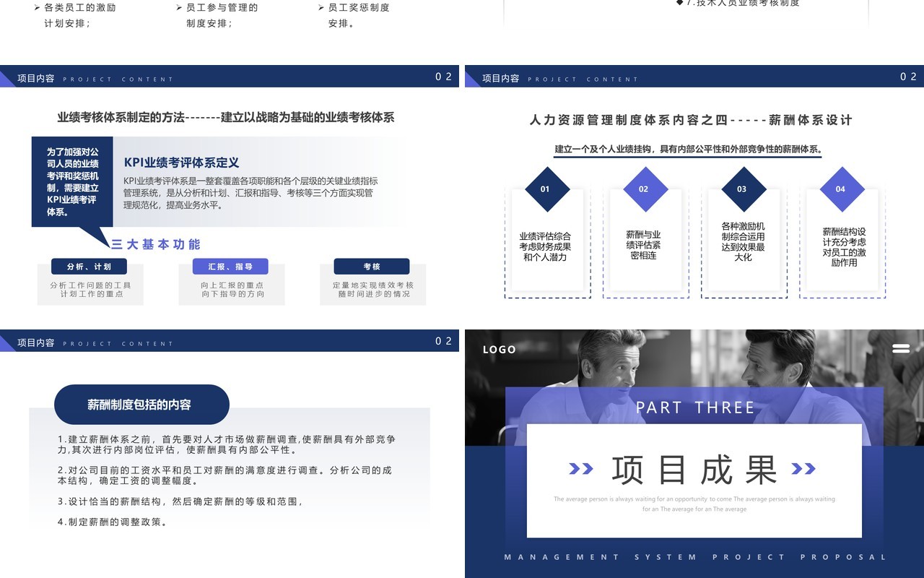924x578 pixels.
Task: Select the slide title ending in 薪酬体系设计
Action: tap(691, 120)
